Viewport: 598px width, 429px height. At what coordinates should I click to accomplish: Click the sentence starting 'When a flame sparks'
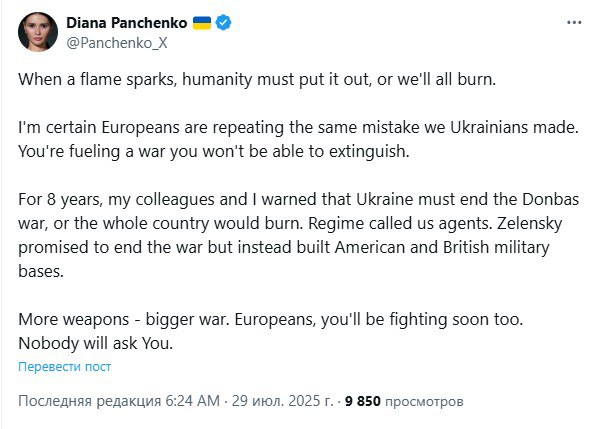[257, 80]
